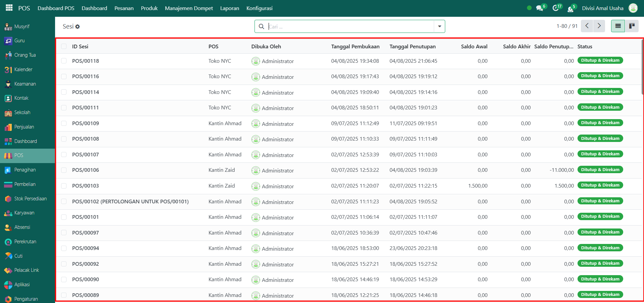
Task: Open the Perekrutan sidebar app
Action: pos(25,242)
